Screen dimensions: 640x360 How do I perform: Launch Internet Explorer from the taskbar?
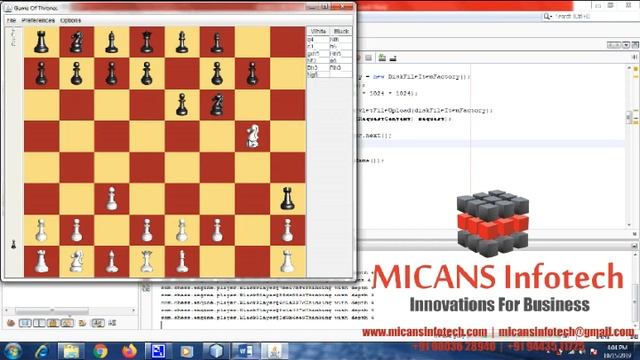[42, 351]
